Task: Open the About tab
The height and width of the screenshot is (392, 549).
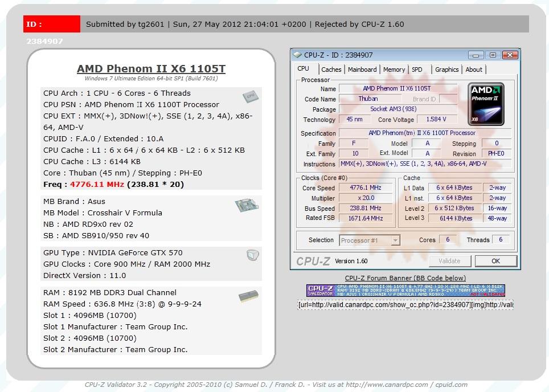Action: 474,70
